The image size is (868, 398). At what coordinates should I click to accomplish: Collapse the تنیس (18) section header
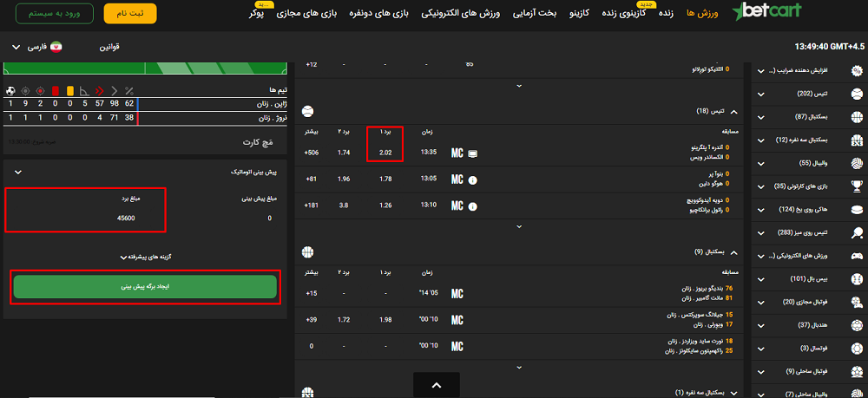(734, 112)
